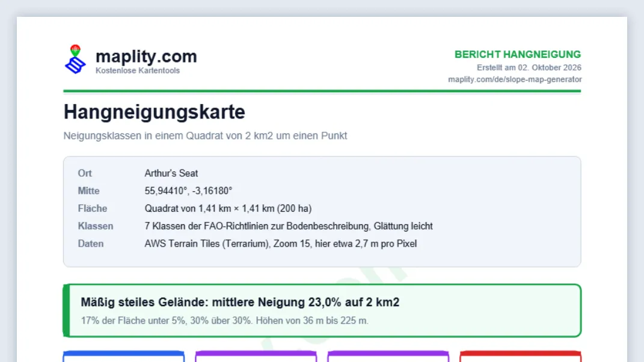
Task: Click the maplity.com site title
Action: click(146, 57)
